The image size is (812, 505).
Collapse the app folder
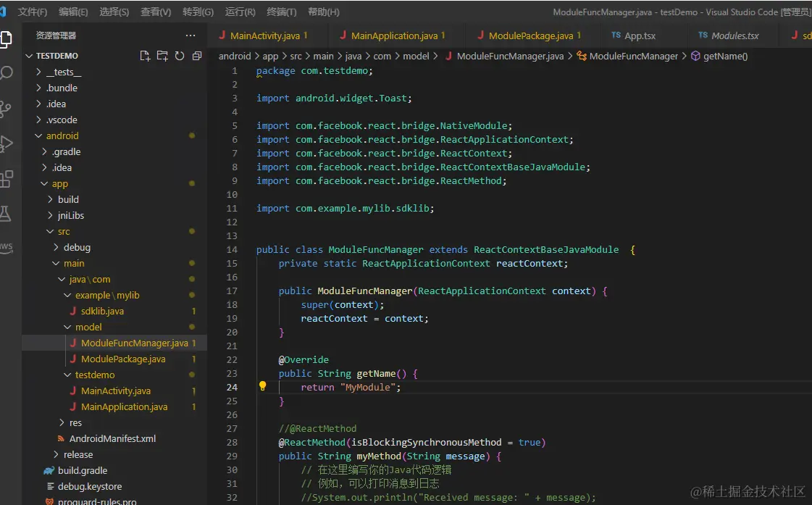[44, 183]
